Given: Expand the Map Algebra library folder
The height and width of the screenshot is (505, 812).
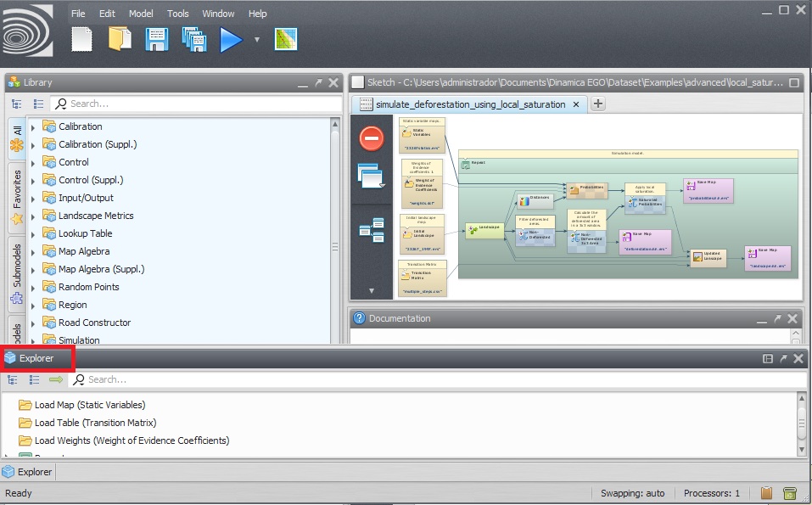Looking at the screenshot, I should [33, 252].
